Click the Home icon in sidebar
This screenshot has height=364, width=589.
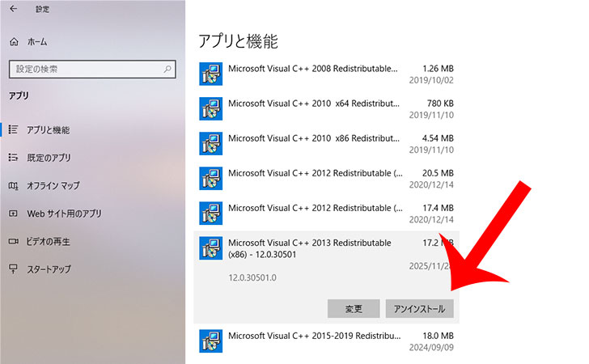click(14, 41)
